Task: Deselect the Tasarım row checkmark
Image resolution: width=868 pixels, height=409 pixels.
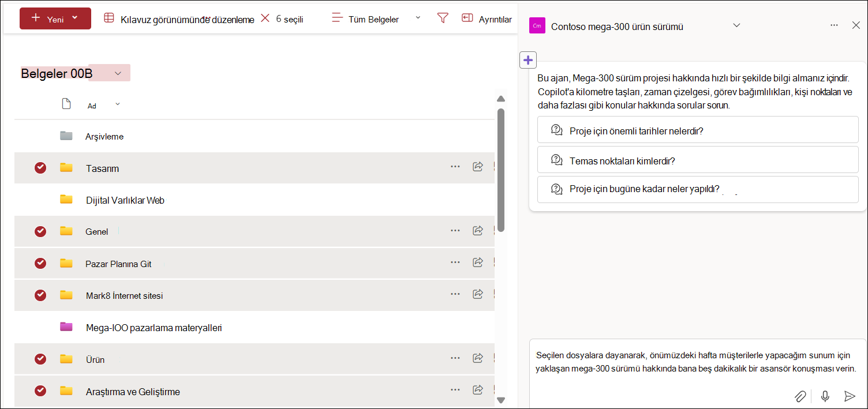Action: coord(40,168)
